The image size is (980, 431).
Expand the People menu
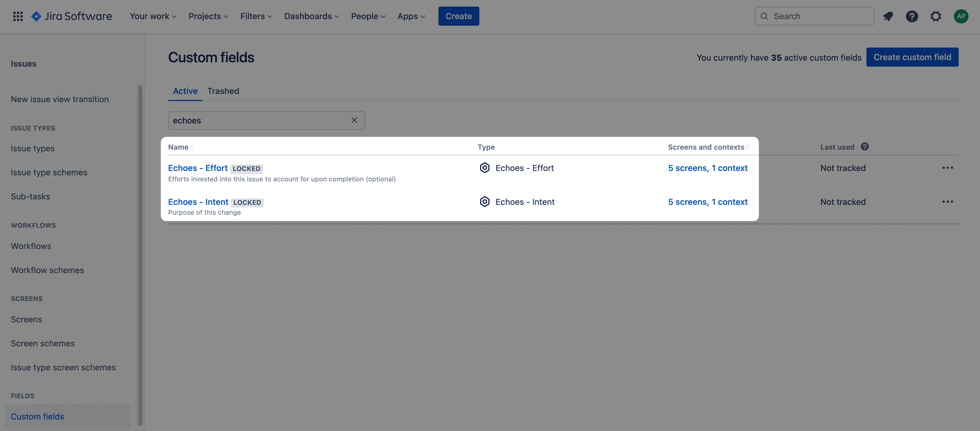(368, 16)
